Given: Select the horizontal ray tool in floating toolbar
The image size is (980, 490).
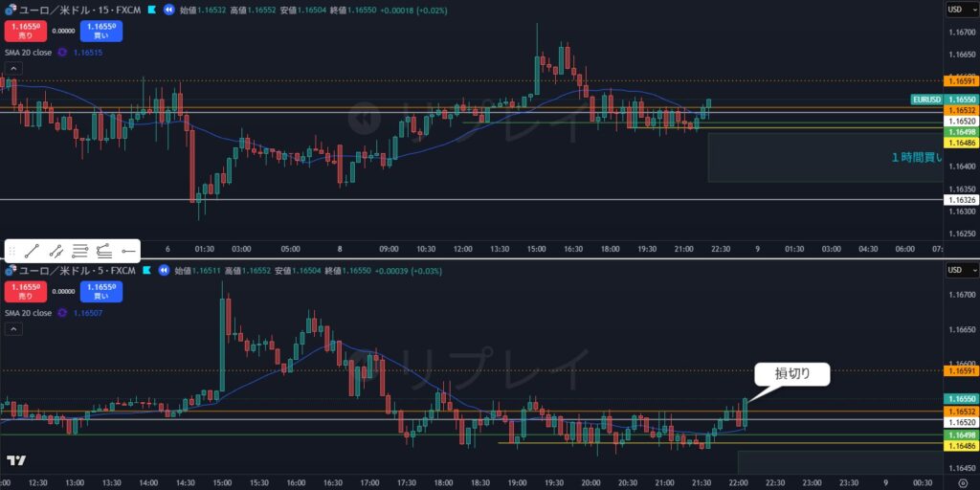Looking at the screenshot, I should 128,252.
